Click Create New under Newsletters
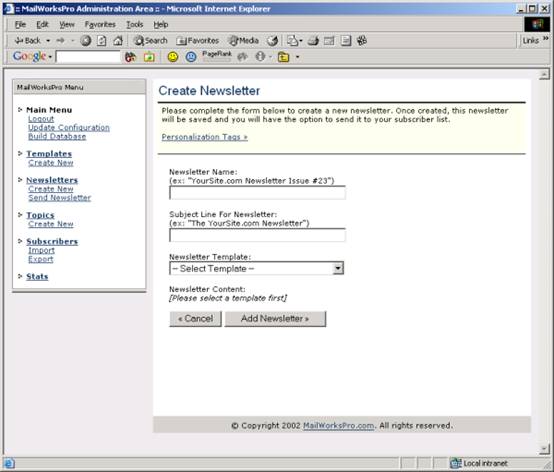Viewport: 554px width, 472px height. [51, 189]
